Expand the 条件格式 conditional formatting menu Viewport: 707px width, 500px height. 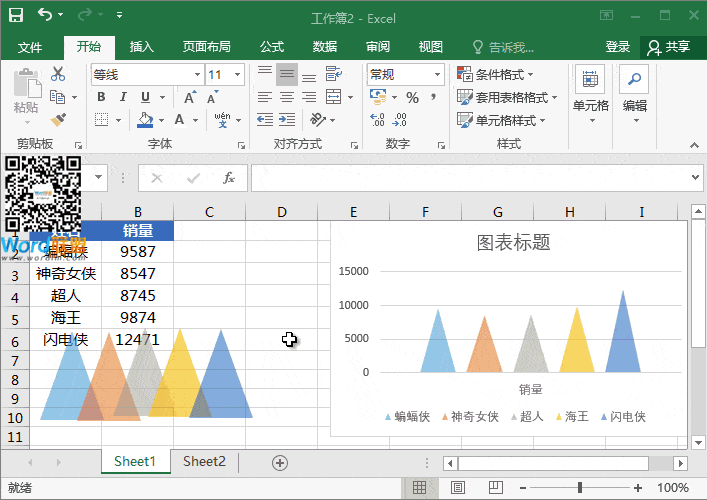[495, 74]
